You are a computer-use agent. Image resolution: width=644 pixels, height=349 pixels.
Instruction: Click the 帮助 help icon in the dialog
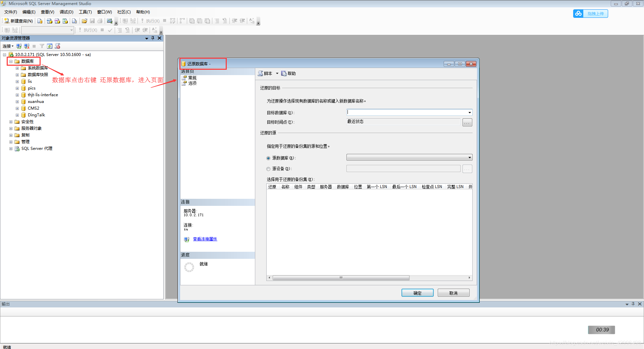(284, 73)
